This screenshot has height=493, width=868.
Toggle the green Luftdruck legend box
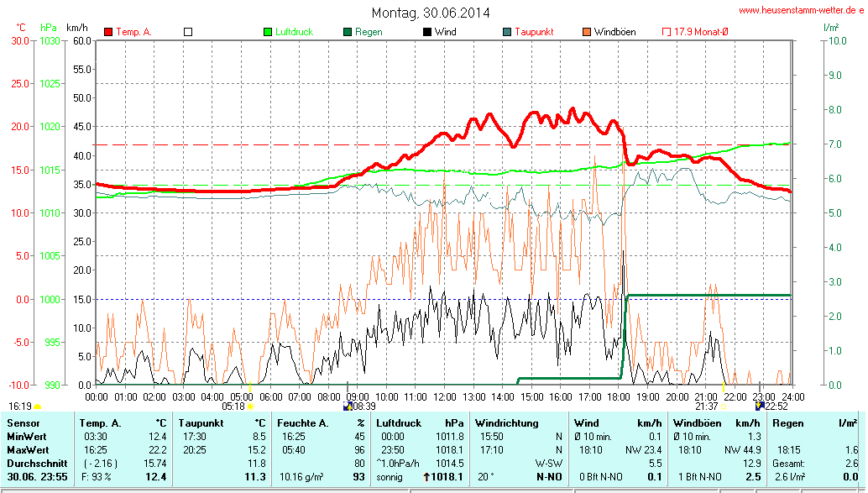(x=268, y=32)
